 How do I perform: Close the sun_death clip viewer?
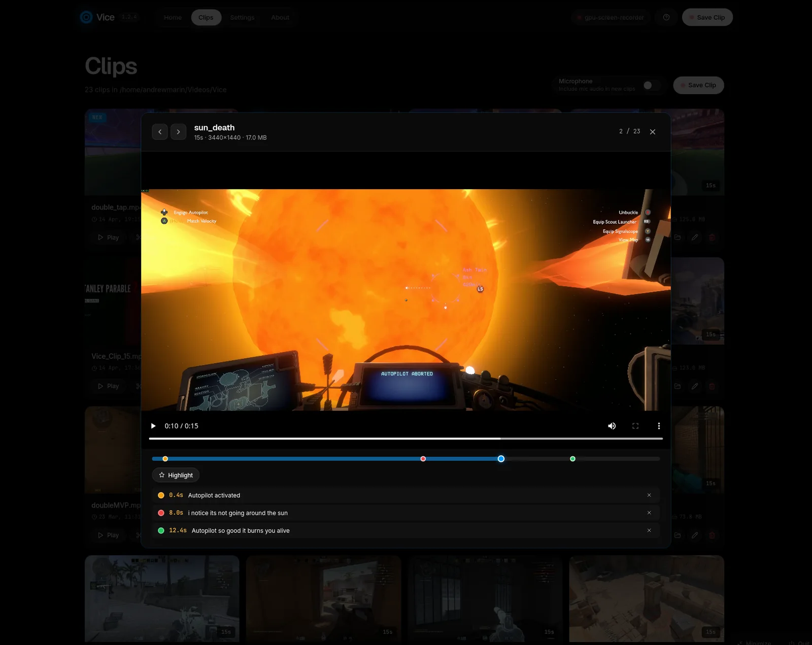coord(653,132)
